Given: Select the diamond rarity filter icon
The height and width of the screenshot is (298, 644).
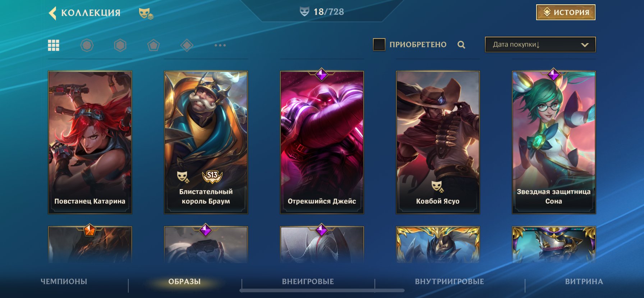Looking at the screenshot, I should pos(187,45).
